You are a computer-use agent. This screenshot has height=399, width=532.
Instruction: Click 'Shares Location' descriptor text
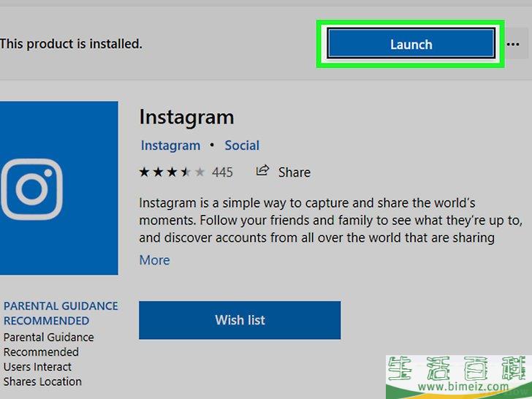click(x=42, y=381)
